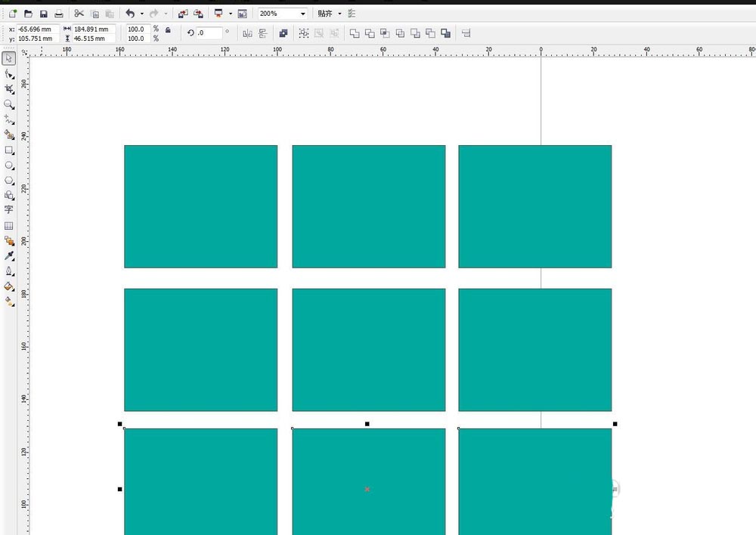Click the top-middle selection handle

point(367,424)
